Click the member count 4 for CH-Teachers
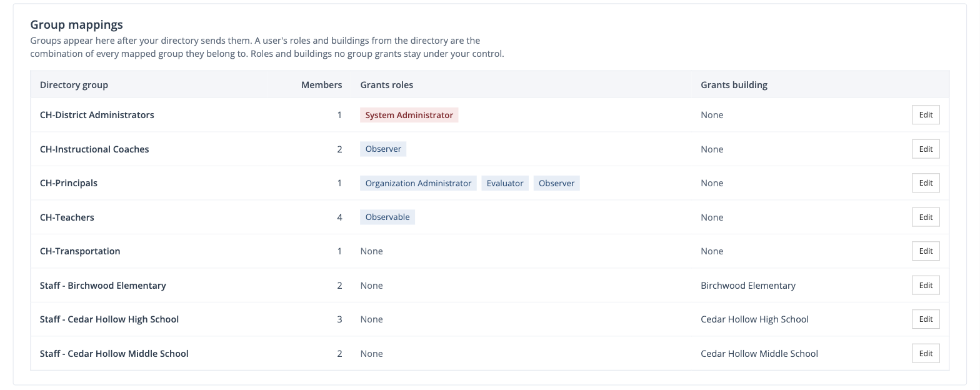 pyautogui.click(x=339, y=217)
